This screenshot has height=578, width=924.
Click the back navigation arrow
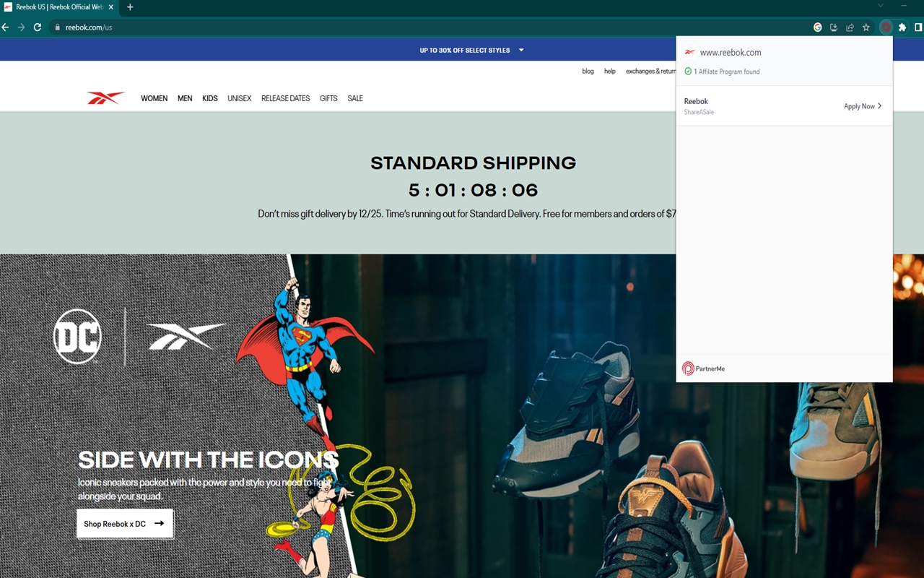pyautogui.click(x=6, y=27)
